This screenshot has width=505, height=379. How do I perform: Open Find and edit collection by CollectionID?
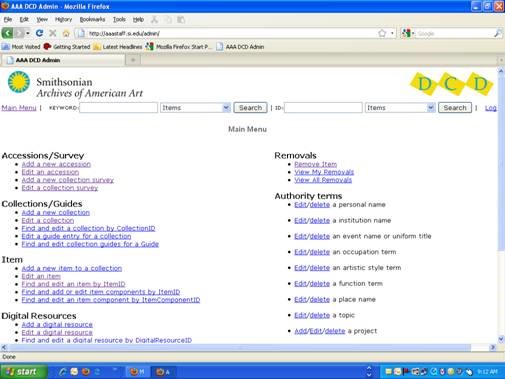88,228
